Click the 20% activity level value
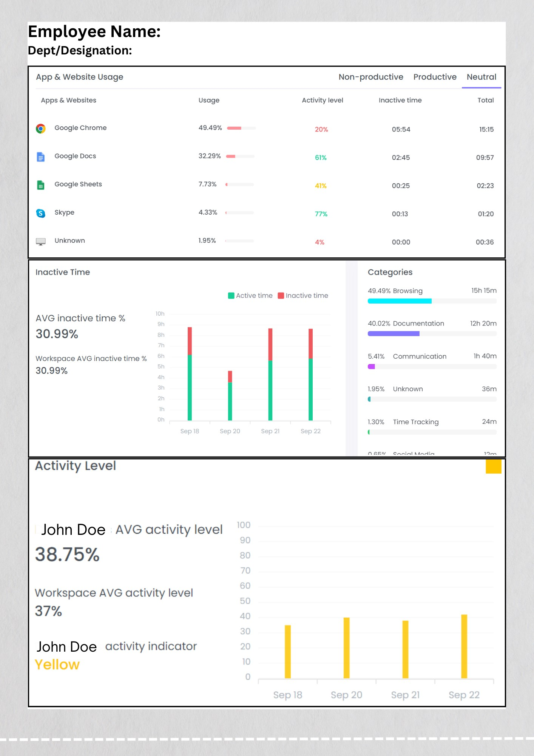The width and height of the screenshot is (534, 756). point(321,129)
